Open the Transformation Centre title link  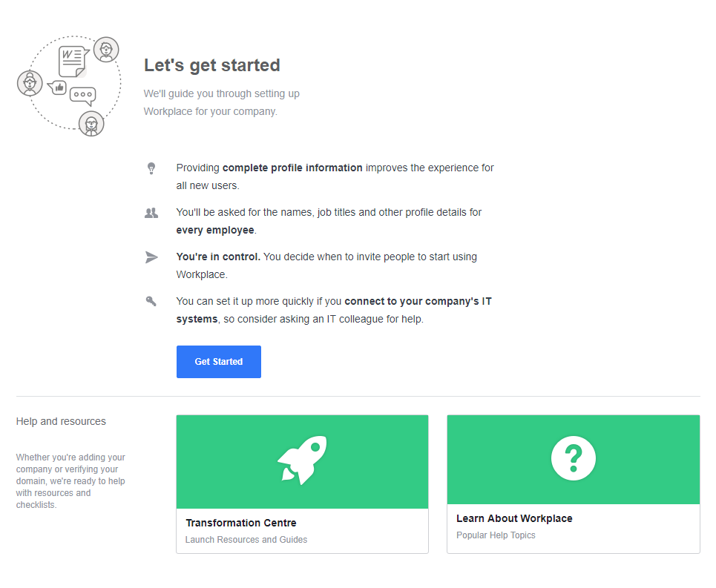pyautogui.click(x=241, y=523)
